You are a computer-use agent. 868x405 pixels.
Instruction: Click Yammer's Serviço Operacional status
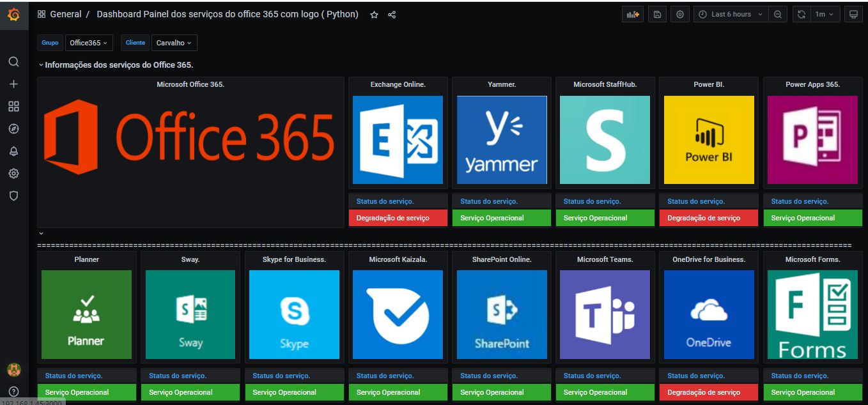(502, 218)
